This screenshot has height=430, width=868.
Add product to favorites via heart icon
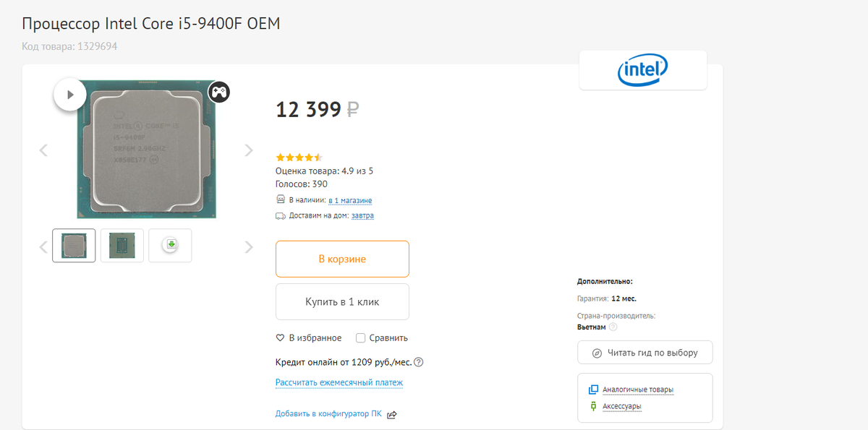click(x=278, y=337)
